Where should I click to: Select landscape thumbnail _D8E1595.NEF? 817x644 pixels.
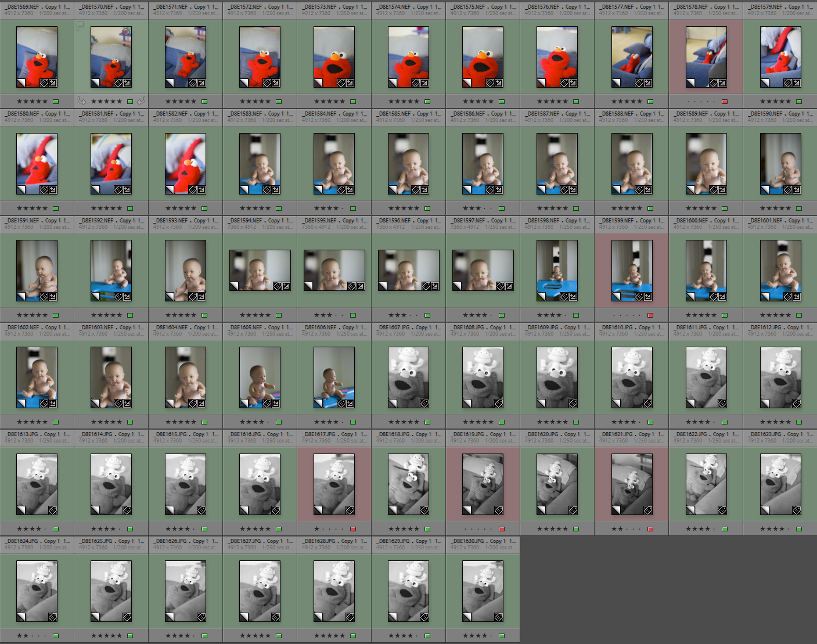pos(334,271)
